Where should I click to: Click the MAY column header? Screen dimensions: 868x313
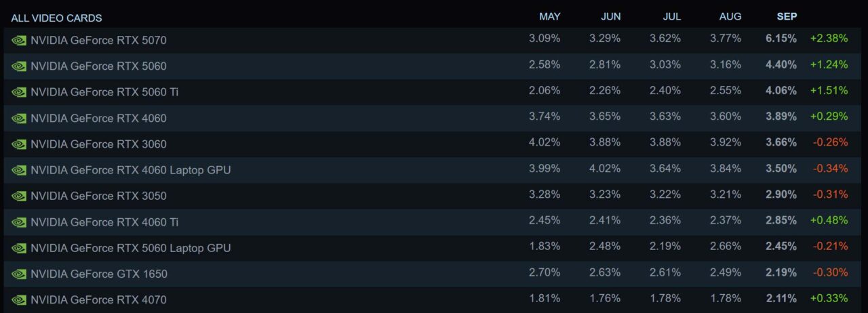click(550, 16)
